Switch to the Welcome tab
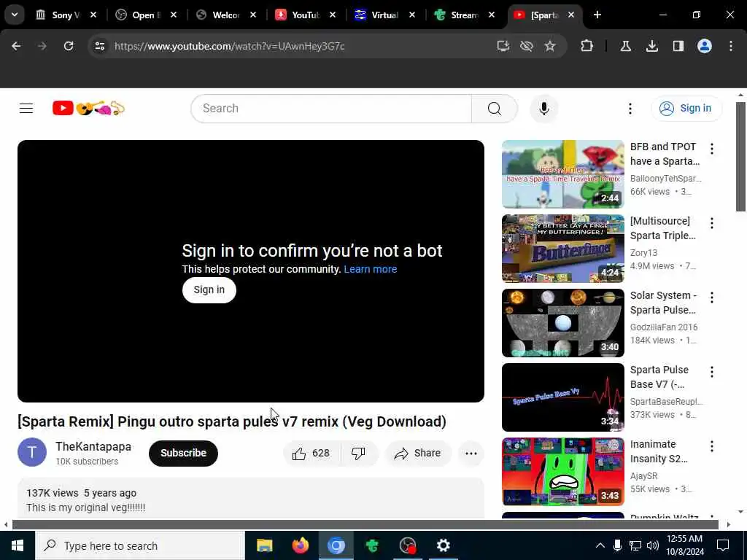Viewport: 747px width, 560px height. click(225, 15)
